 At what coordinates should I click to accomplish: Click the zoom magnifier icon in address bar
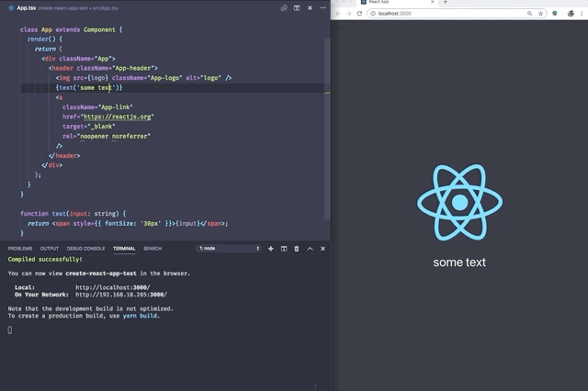point(529,14)
